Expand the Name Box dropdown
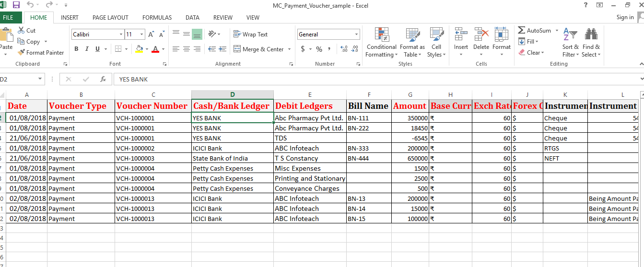 (40, 79)
